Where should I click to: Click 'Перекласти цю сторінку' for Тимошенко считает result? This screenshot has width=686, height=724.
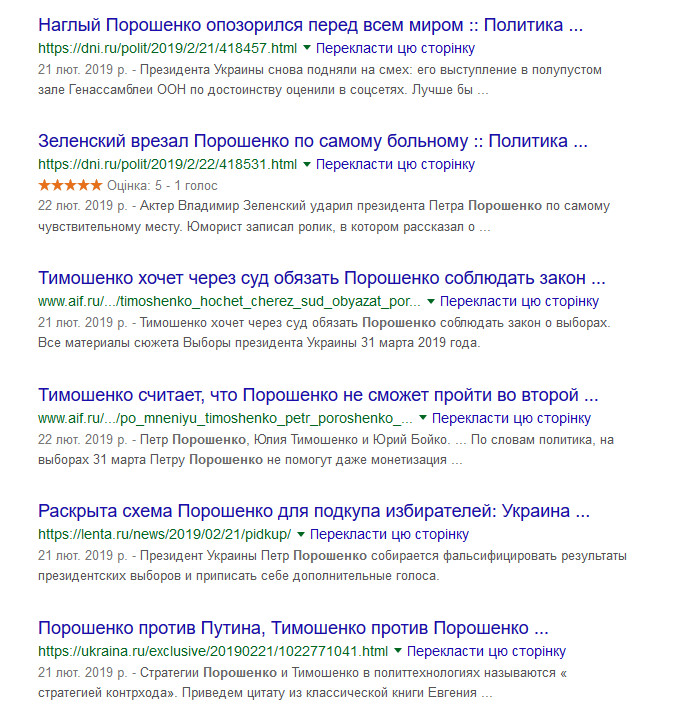pyautogui.click(x=511, y=418)
